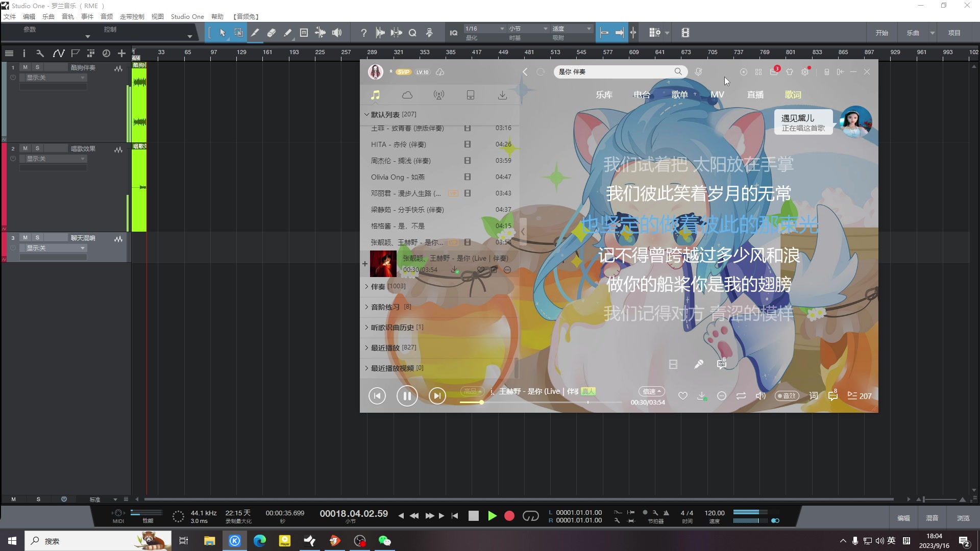The width and height of the screenshot is (980, 551).
Task: Open comments bubble icon in player bar
Action: (x=833, y=395)
